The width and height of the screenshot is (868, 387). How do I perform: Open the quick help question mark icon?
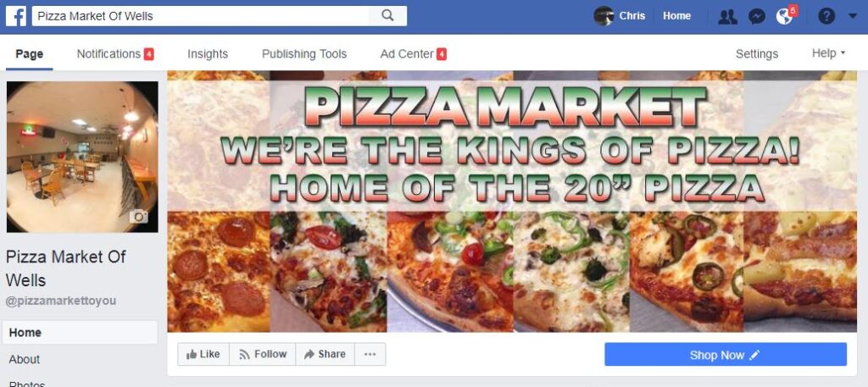click(826, 16)
